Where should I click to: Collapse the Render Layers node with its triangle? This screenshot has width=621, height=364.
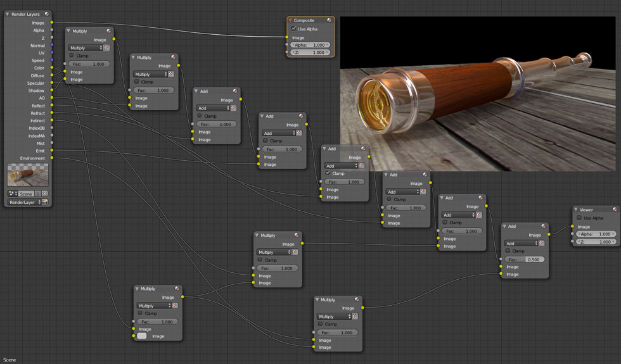8,14
